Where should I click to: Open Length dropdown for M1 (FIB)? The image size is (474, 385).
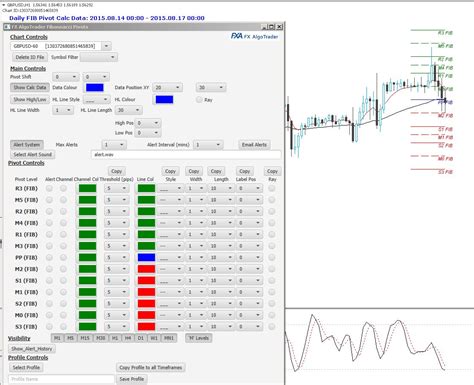point(221,292)
